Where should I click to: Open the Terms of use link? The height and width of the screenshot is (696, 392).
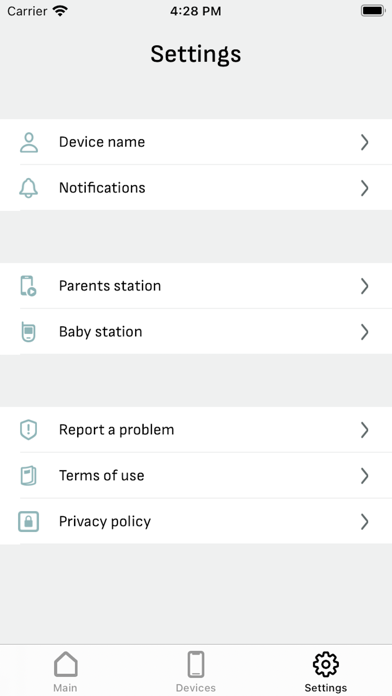(102, 475)
